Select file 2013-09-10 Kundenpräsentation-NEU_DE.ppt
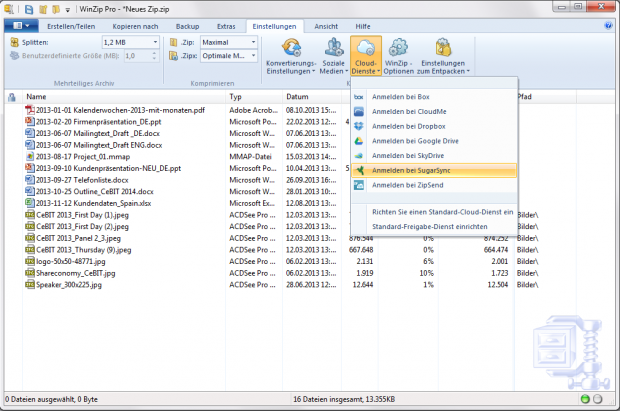Viewport: 620px width, 411px height. [108, 168]
